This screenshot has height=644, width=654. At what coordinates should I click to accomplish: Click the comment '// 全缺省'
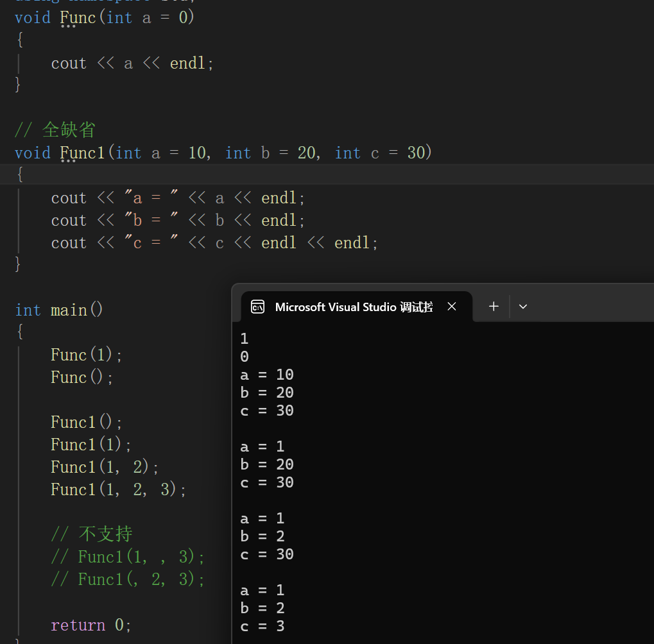(55, 130)
